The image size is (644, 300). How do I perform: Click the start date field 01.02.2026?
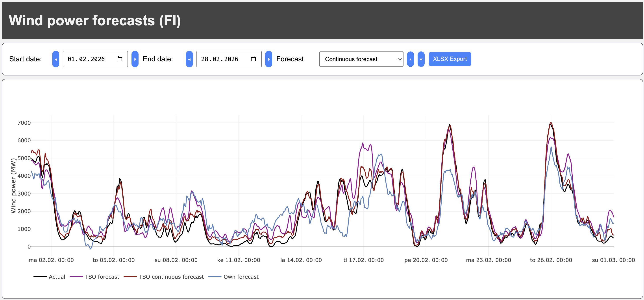[x=86, y=59]
